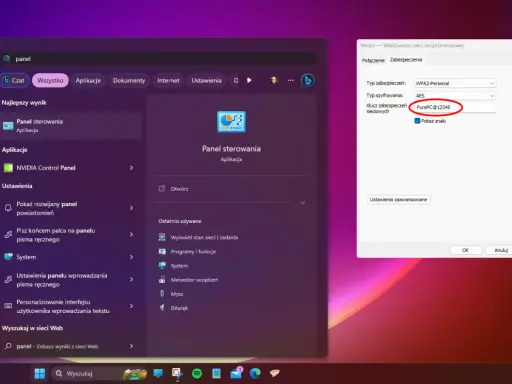
Task: Open Typ zabezpieczeń WPA2-Personal dropdown
Action: (455, 83)
